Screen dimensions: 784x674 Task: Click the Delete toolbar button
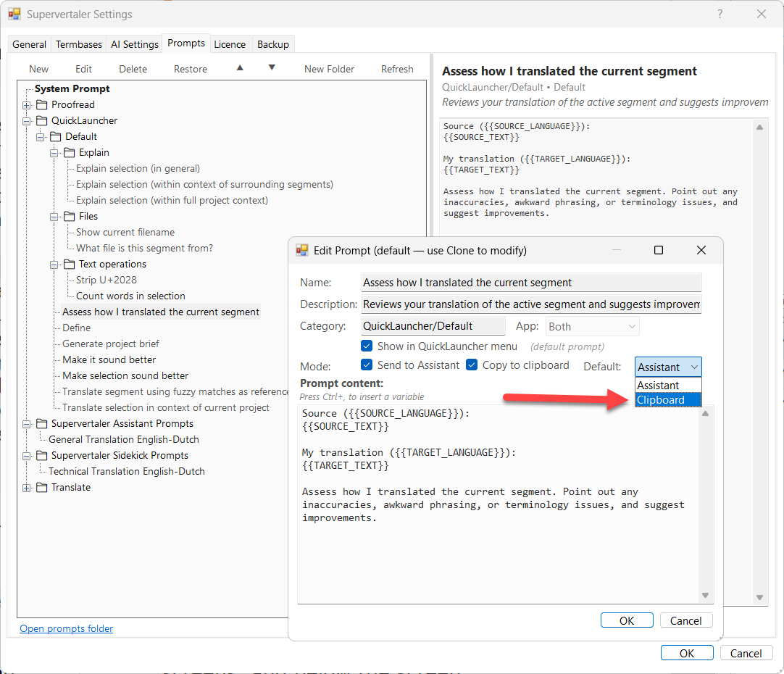click(x=133, y=69)
